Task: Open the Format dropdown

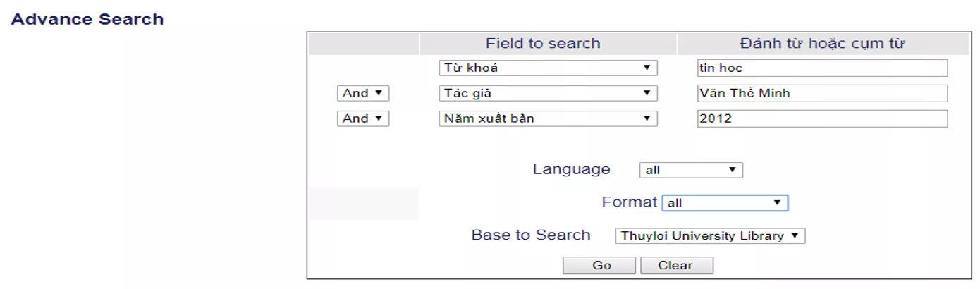Action: pyautogui.click(x=725, y=203)
